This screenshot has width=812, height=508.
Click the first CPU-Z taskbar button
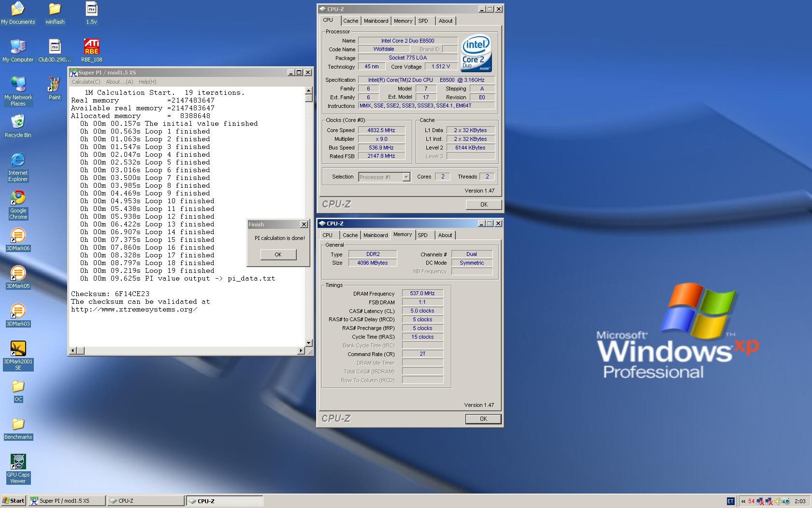(146, 501)
